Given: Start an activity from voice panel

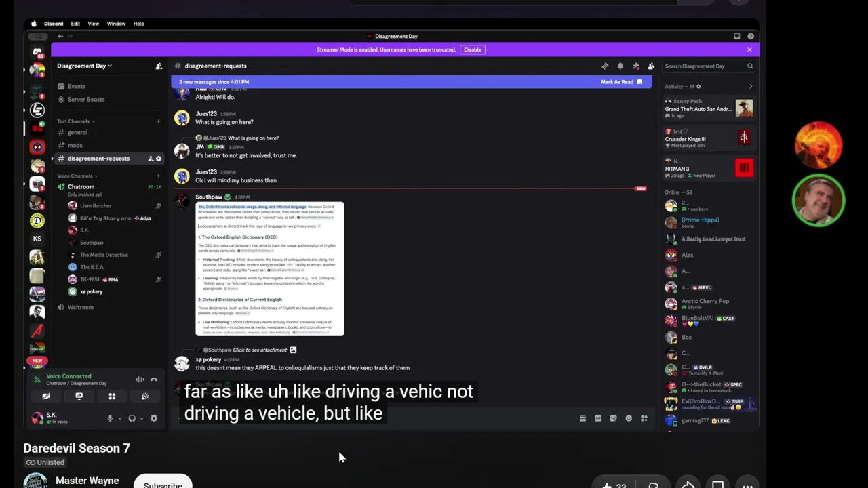Looking at the screenshot, I should pos(112,396).
